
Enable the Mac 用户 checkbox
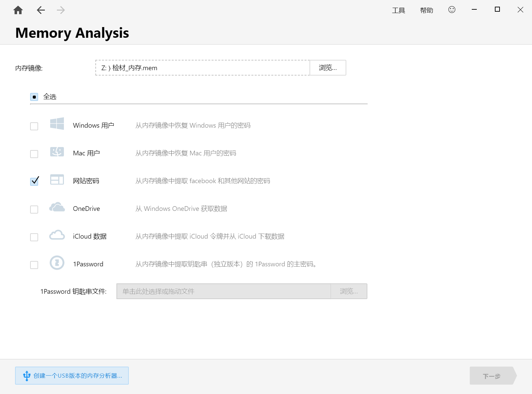[34, 154]
